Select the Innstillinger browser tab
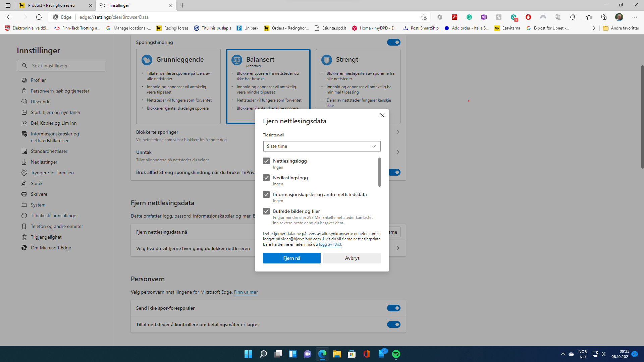Screen dimensions: 644x362 [x=134, y=5]
